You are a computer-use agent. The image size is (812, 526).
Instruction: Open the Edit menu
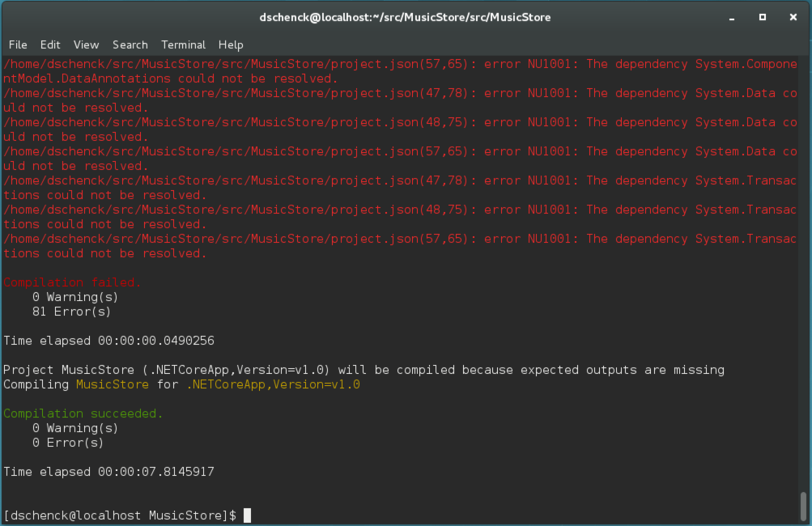(x=50, y=45)
